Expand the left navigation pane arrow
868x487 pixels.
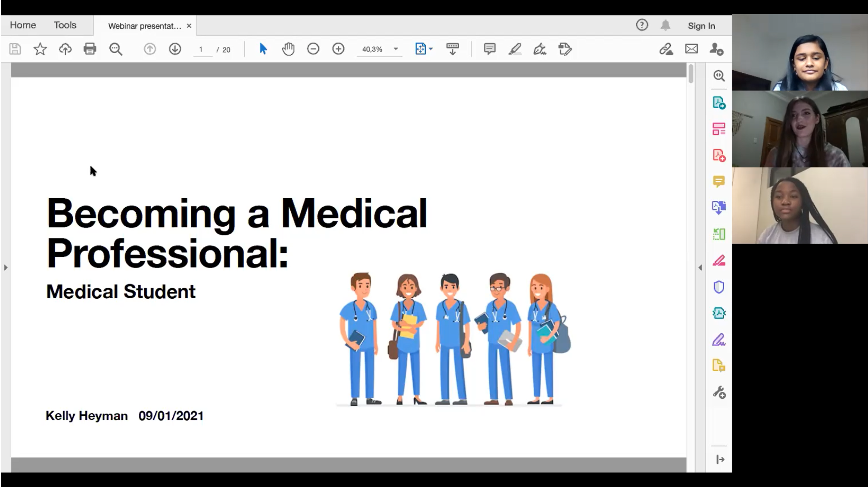6,268
